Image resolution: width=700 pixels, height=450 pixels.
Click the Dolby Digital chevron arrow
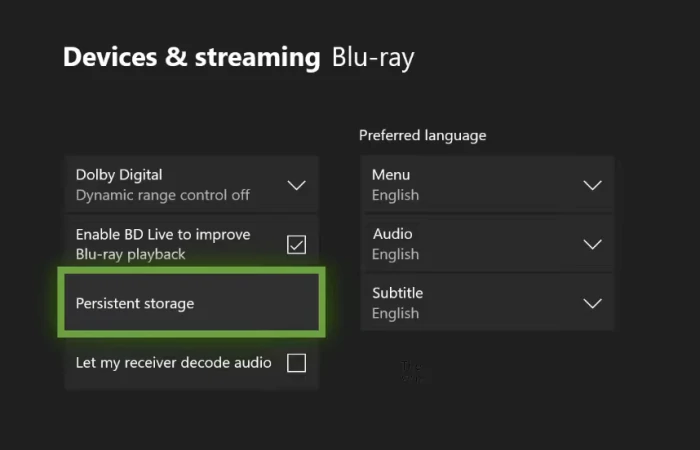click(296, 185)
